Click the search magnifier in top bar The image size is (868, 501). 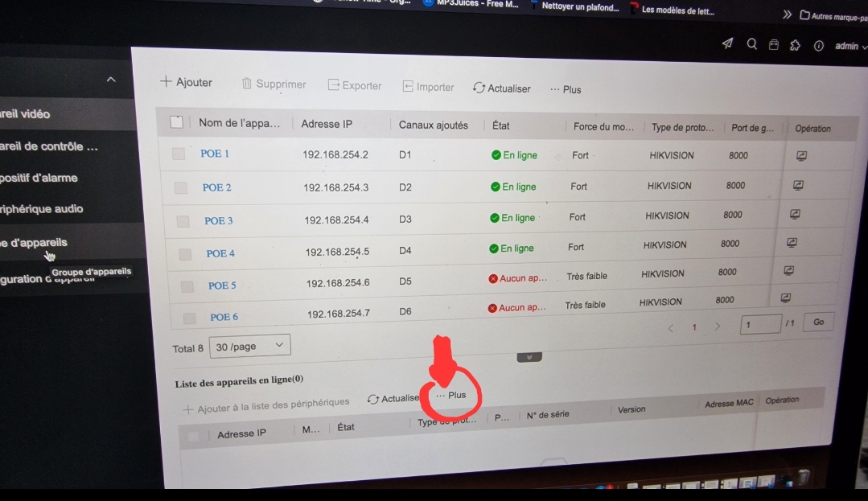pyautogui.click(x=751, y=44)
